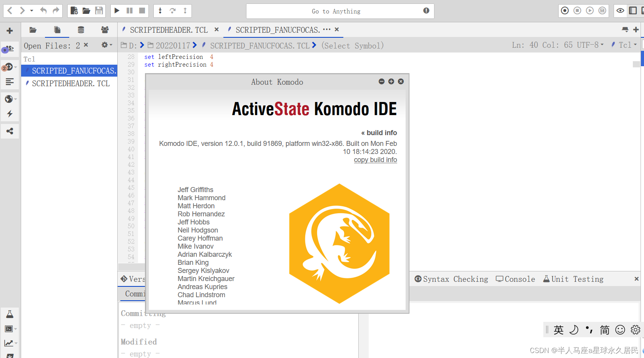The height and width of the screenshot is (358, 644).
Task: Redo the last edit
Action: pos(56,11)
